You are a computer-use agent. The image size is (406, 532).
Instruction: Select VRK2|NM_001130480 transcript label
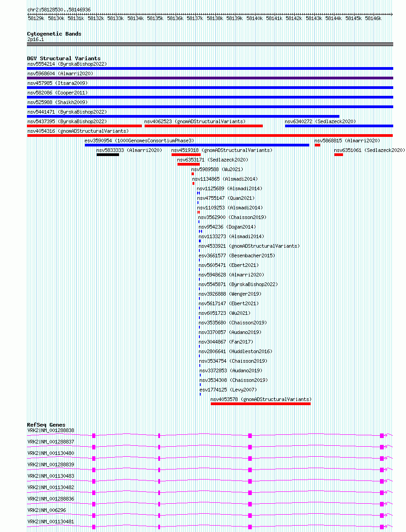point(51,453)
